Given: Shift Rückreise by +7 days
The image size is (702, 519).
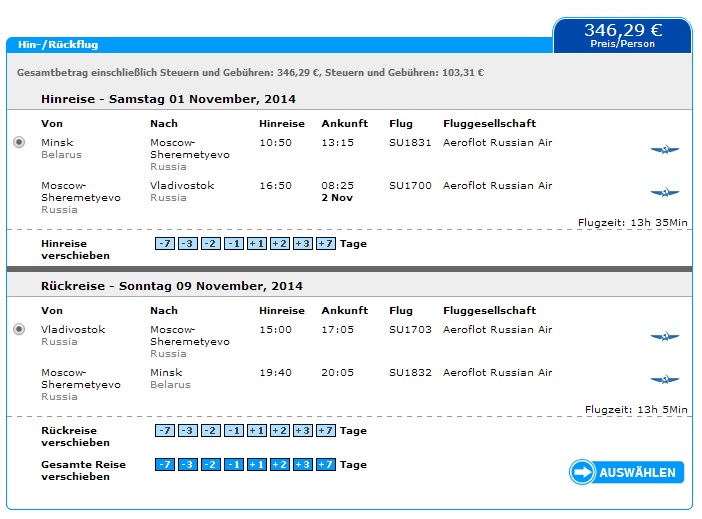Looking at the screenshot, I should point(326,431).
